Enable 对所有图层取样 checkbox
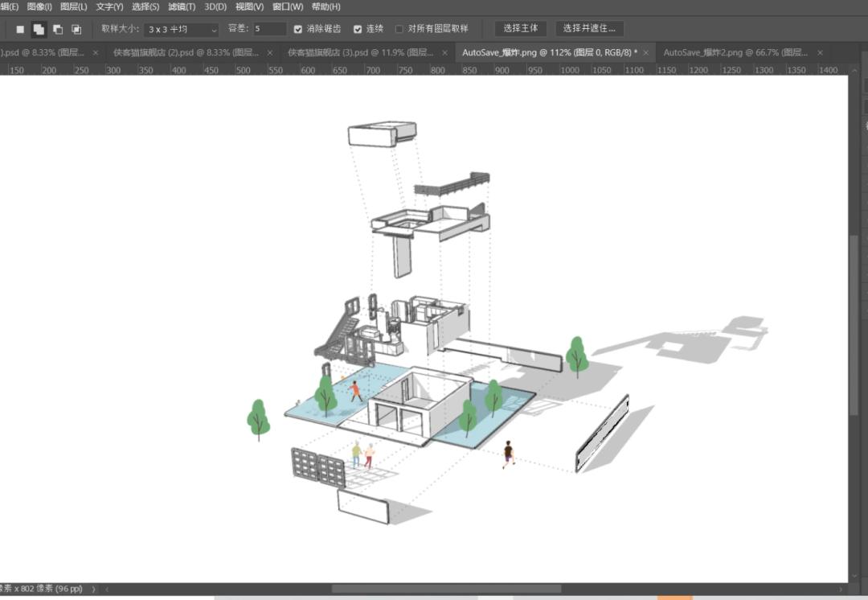 (x=399, y=29)
